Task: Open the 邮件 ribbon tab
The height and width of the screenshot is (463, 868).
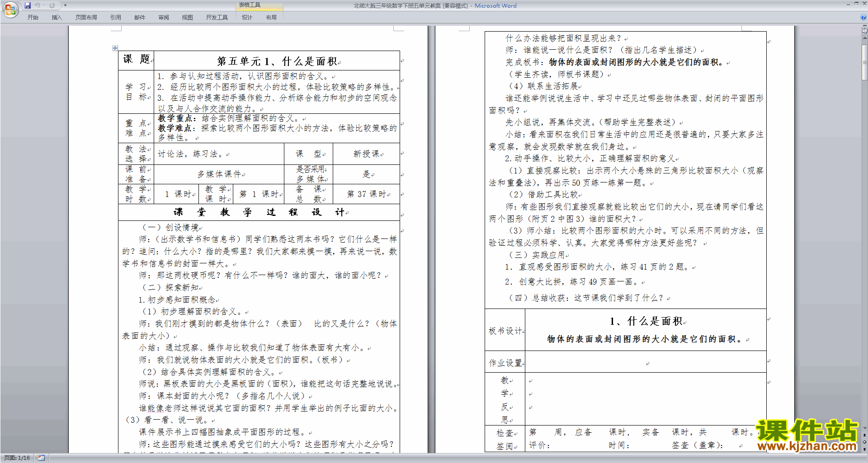Action: [140, 17]
